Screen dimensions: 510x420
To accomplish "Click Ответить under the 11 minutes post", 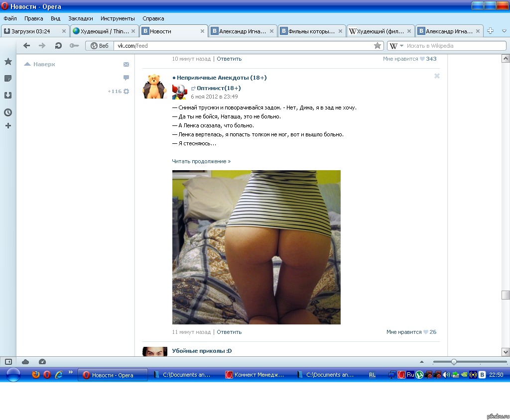I will tap(229, 332).
